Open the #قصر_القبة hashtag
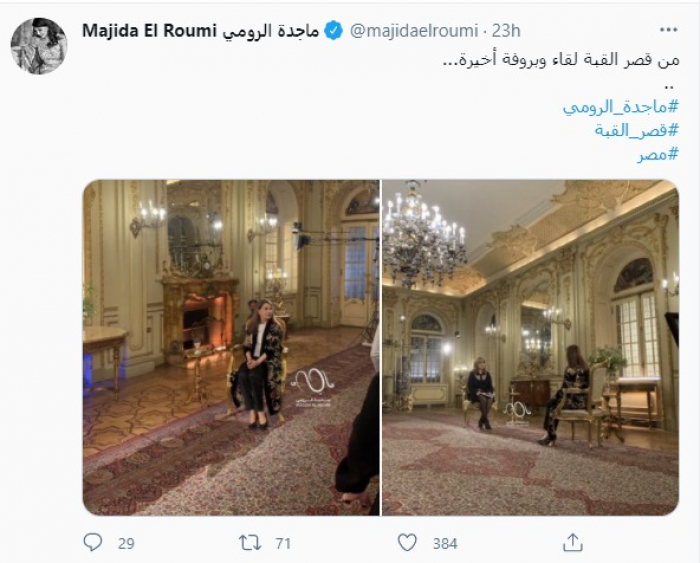This screenshot has width=700, height=563. (637, 130)
